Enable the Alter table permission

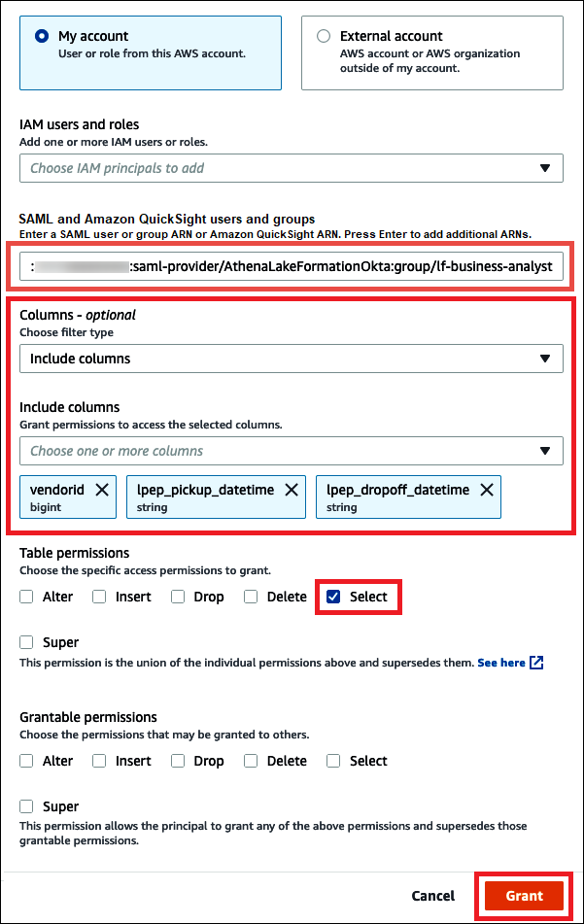point(25,596)
